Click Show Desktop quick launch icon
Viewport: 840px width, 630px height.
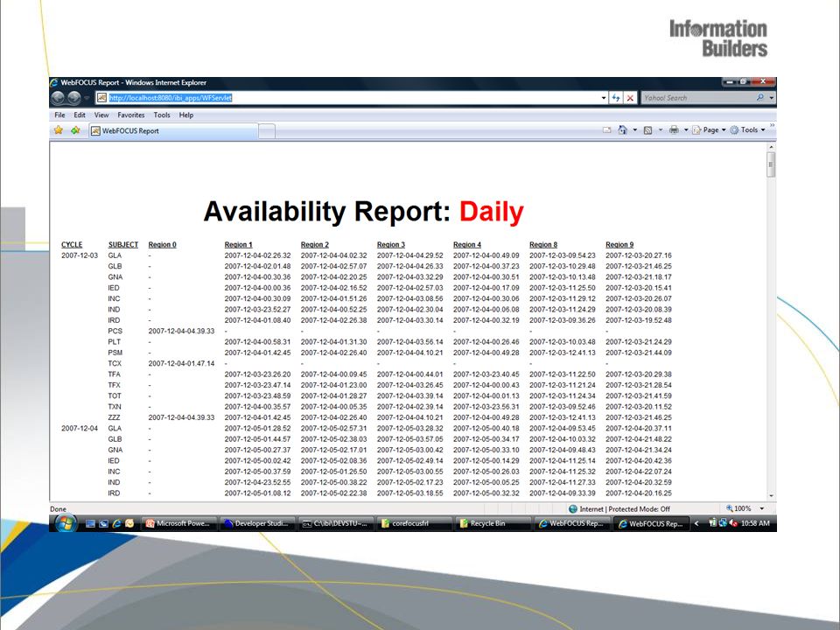coord(90,523)
